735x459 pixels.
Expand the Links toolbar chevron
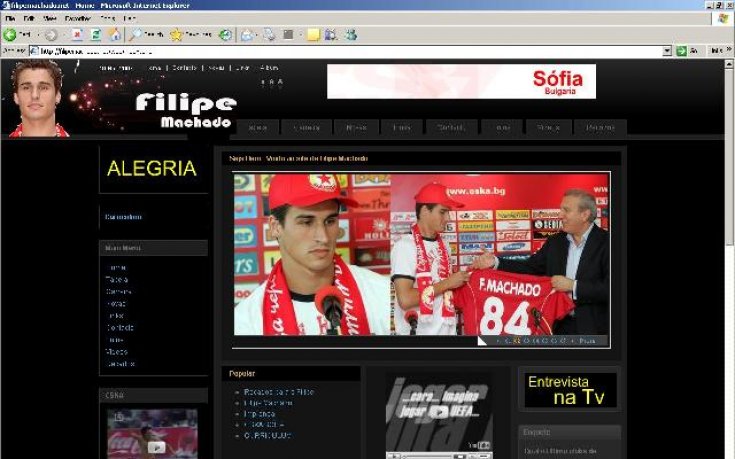pyautogui.click(x=729, y=50)
